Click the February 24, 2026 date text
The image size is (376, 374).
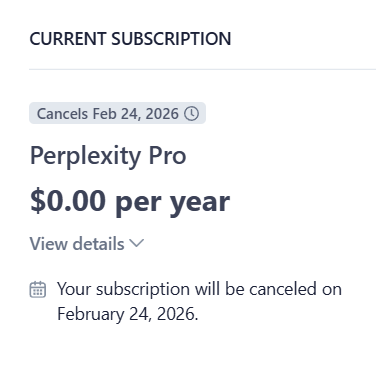tap(128, 314)
